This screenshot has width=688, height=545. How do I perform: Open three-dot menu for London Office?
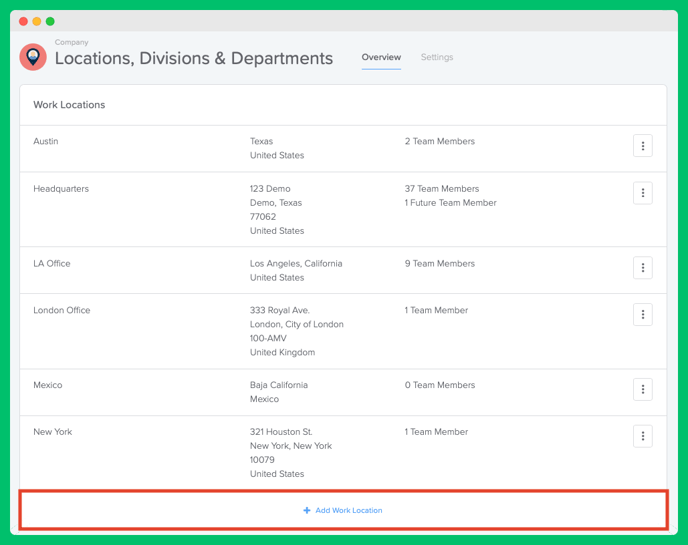(x=642, y=315)
